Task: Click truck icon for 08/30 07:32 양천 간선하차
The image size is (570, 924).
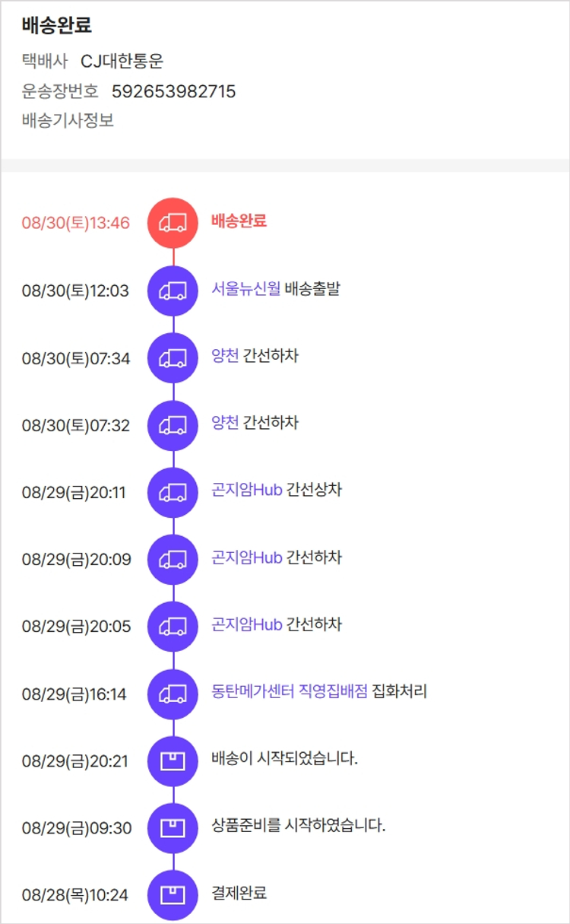Action: point(173,425)
